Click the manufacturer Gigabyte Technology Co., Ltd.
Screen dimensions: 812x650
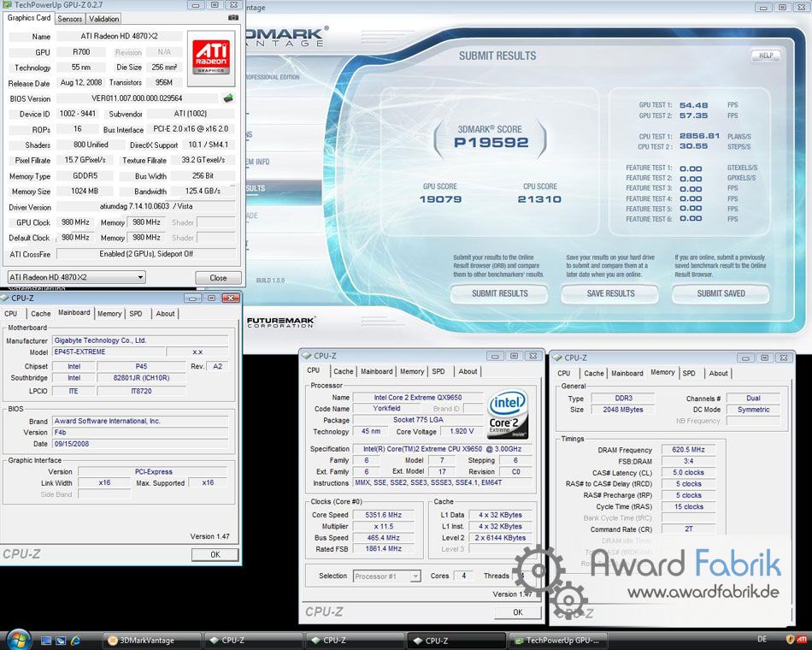pos(140,340)
